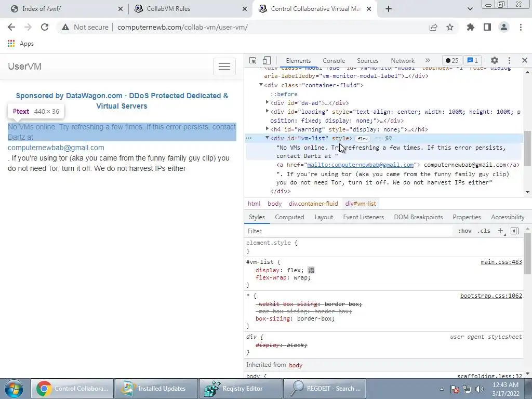Click the 1 issue message badge
Viewport: 532px width, 399px height.
click(x=473, y=60)
